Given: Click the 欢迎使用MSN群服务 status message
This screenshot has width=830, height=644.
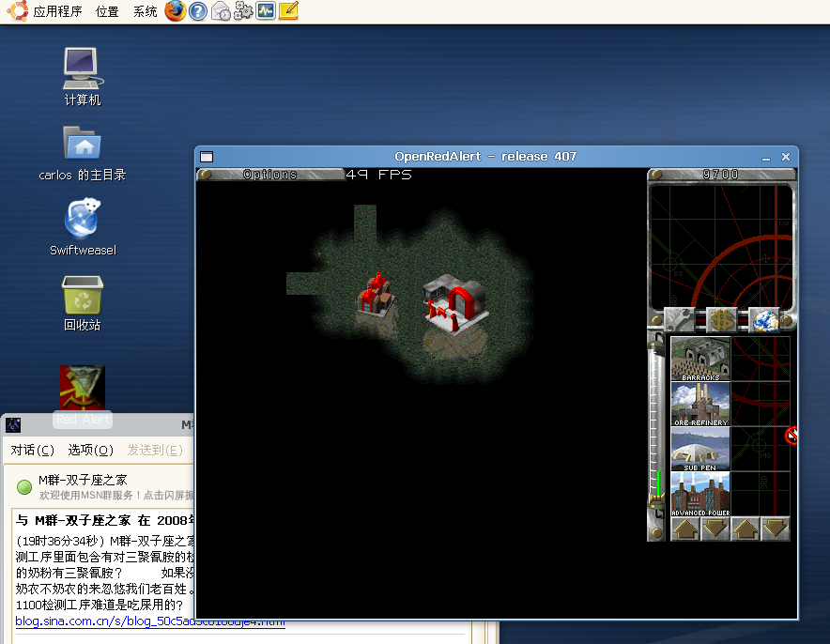Looking at the screenshot, I should point(115,496).
